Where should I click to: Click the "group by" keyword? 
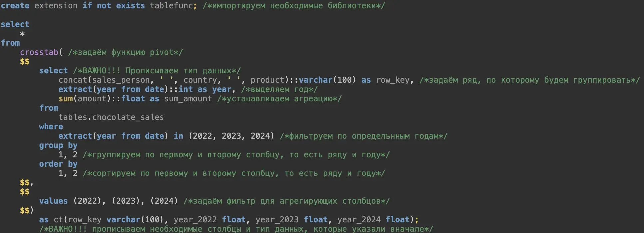coord(58,145)
